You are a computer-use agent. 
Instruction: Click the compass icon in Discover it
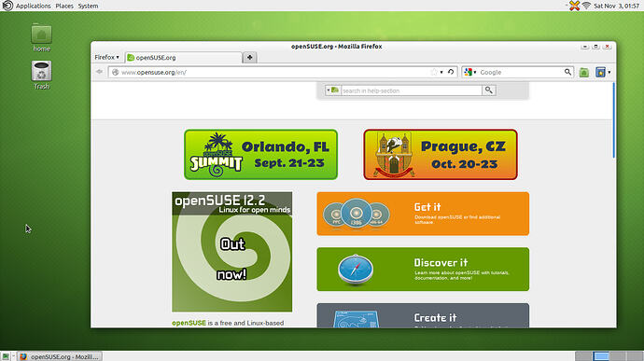[356, 270]
